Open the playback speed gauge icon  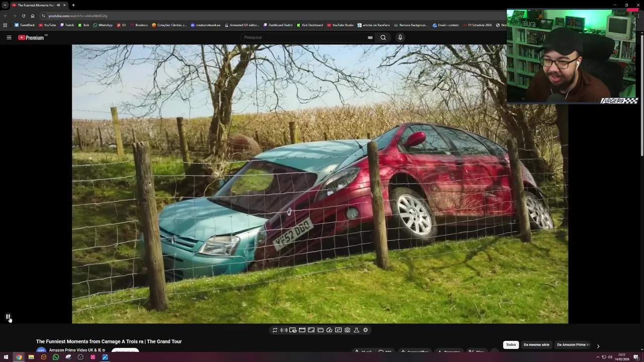(x=329, y=330)
